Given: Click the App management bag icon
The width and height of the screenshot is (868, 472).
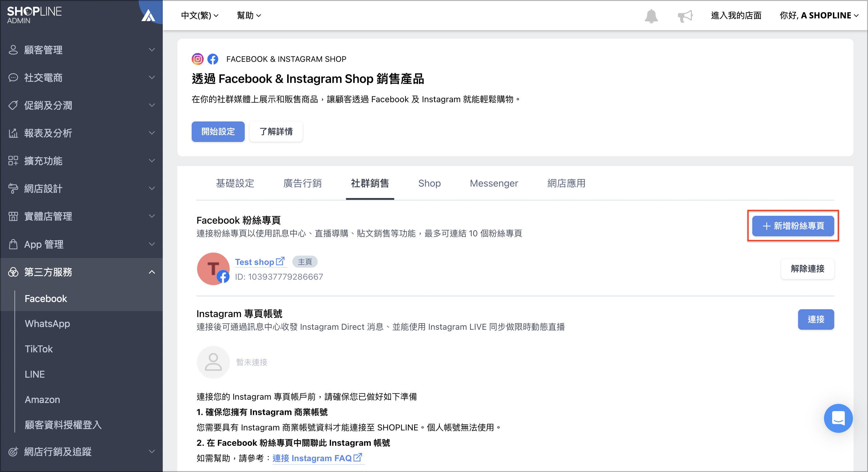Looking at the screenshot, I should click(13, 244).
